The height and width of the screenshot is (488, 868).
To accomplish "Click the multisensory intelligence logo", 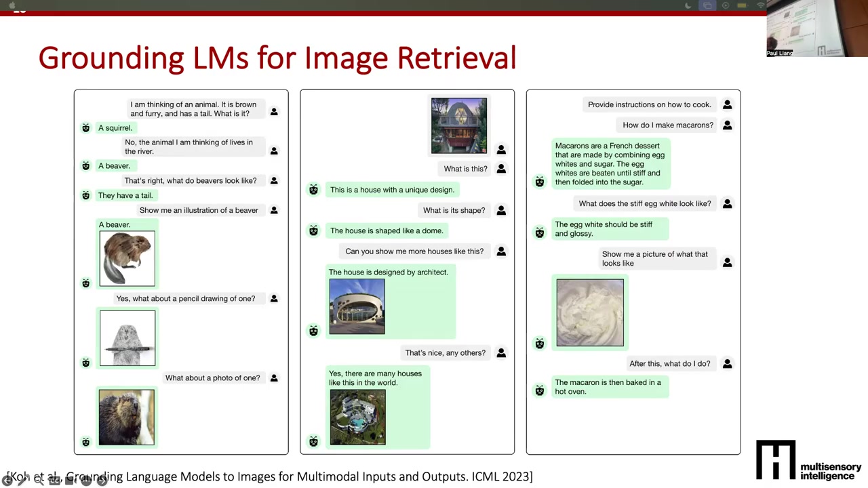I will pyautogui.click(x=809, y=460).
